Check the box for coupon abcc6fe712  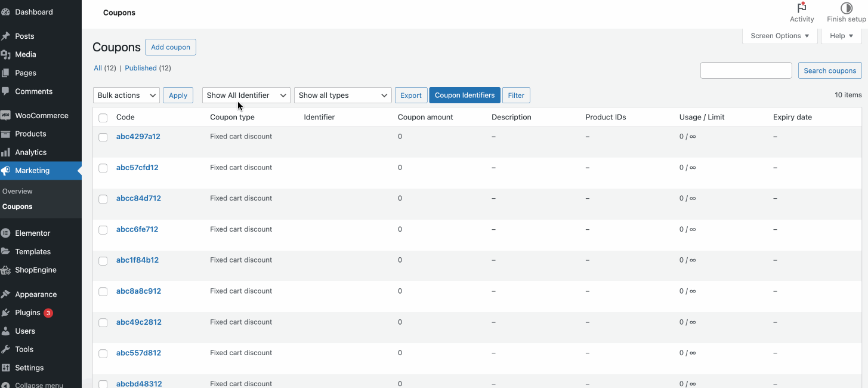pos(103,230)
